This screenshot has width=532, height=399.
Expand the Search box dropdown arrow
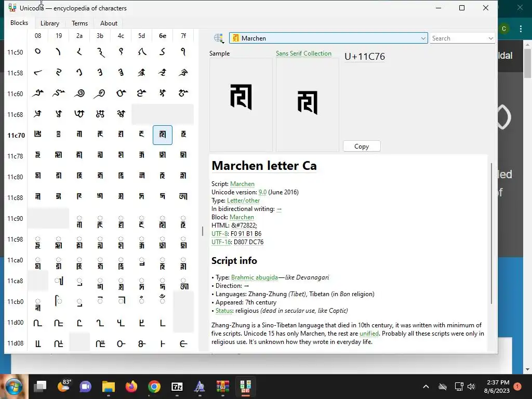pyautogui.click(x=490, y=38)
